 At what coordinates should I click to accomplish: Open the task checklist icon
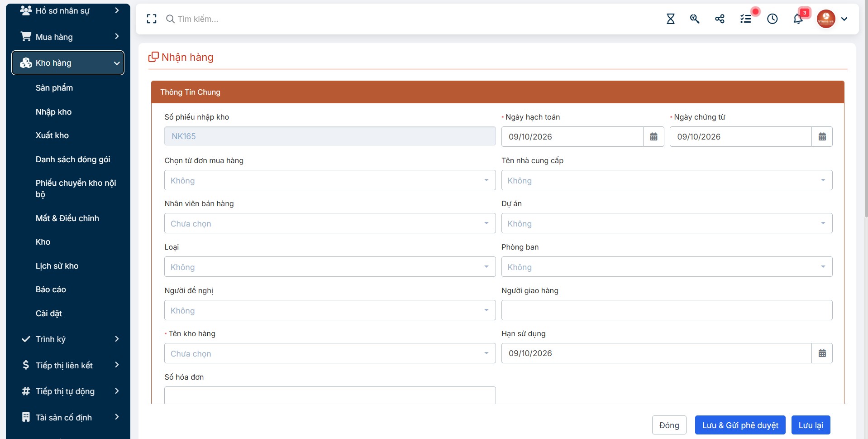[745, 19]
